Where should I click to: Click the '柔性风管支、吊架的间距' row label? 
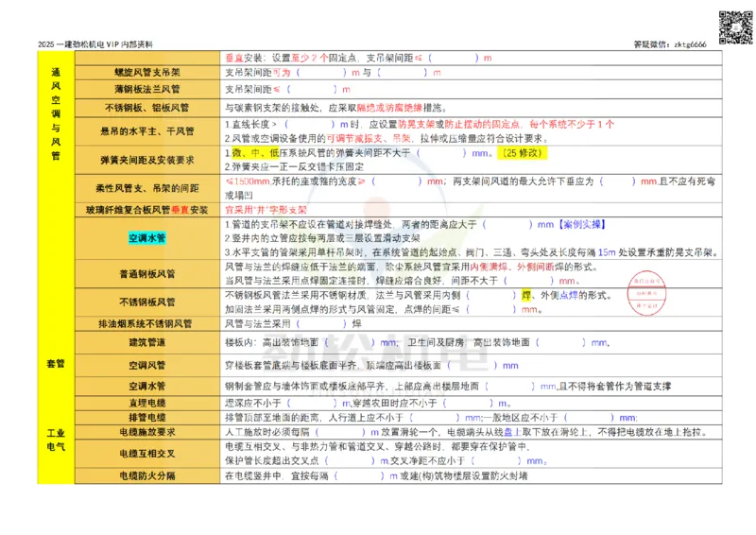tap(147, 188)
